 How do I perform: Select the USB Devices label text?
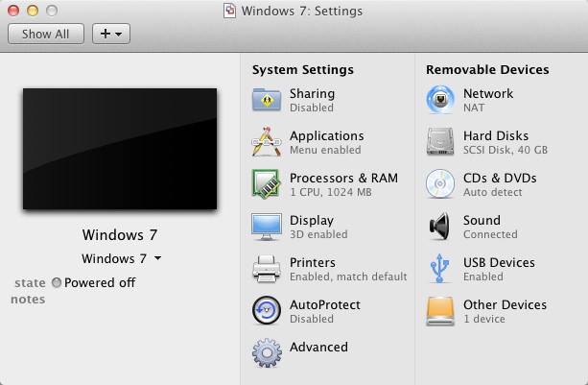[x=499, y=263]
